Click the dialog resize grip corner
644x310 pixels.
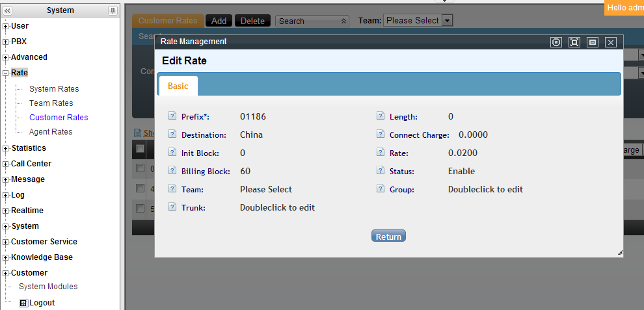[x=619, y=252]
